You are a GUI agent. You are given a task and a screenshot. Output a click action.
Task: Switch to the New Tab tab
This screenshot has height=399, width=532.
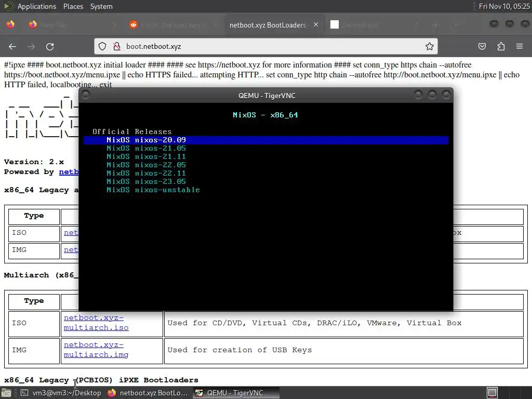point(73,25)
